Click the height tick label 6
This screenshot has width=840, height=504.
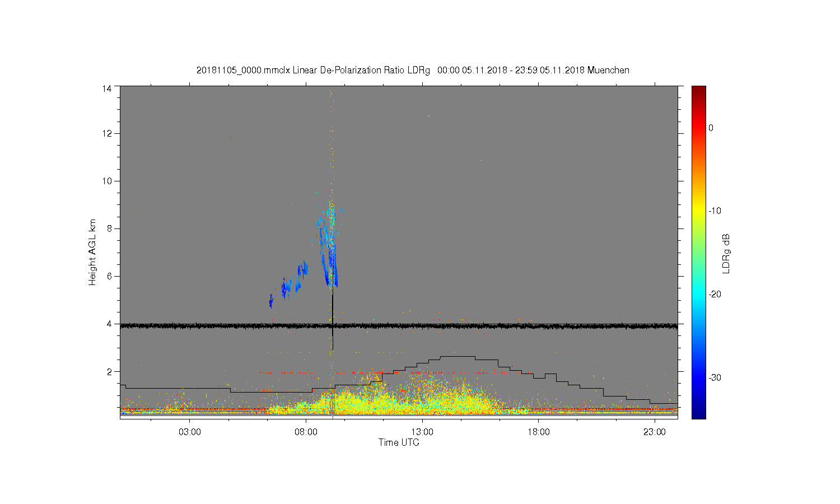[109, 276]
